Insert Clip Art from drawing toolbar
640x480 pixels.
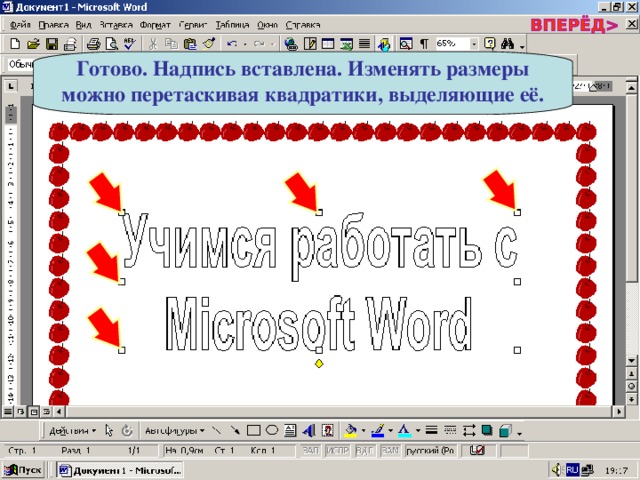[x=328, y=430]
